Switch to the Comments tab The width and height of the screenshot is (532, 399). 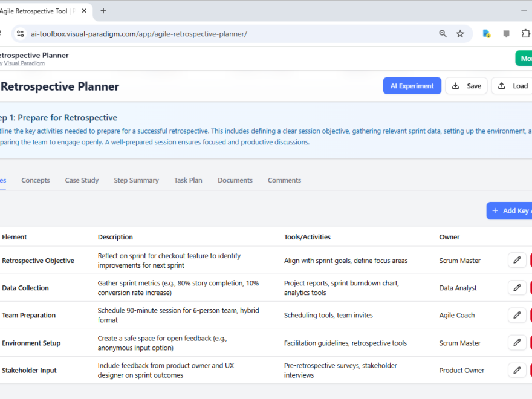pyautogui.click(x=284, y=180)
